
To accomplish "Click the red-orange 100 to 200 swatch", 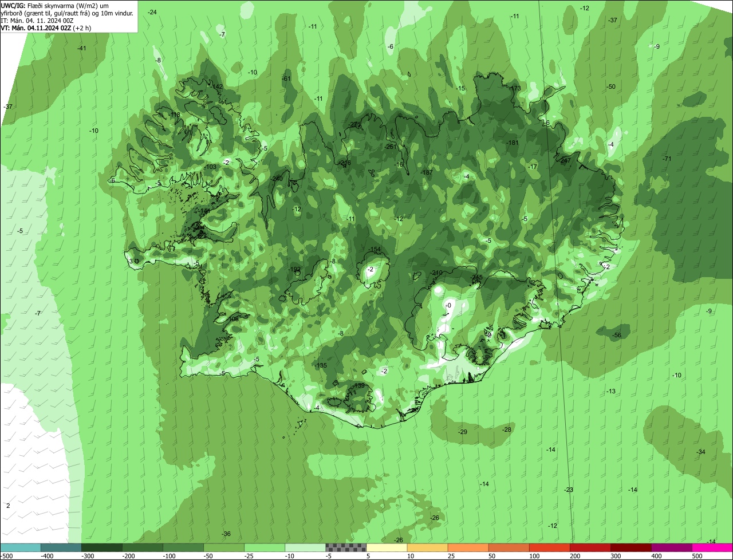I will 549,547.
